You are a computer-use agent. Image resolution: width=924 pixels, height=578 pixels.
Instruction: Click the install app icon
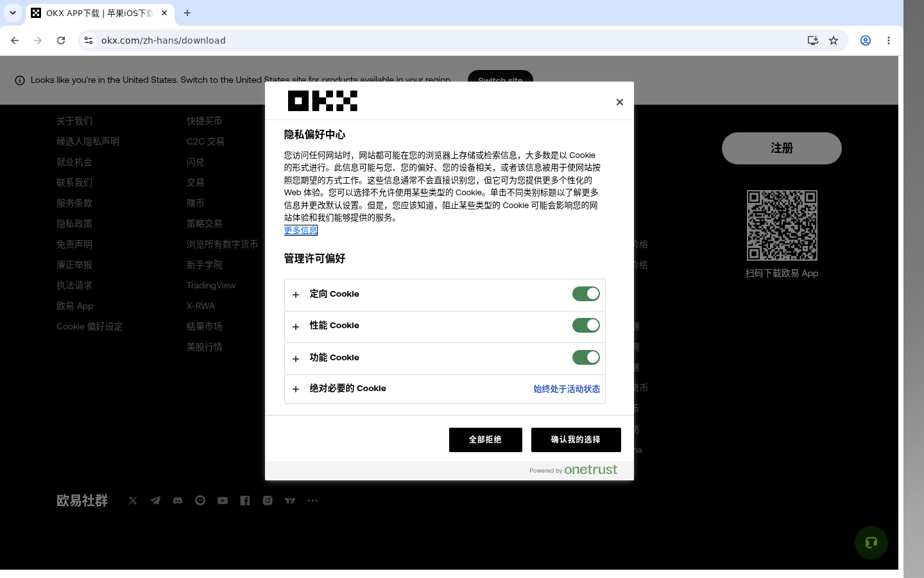coord(813,40)
